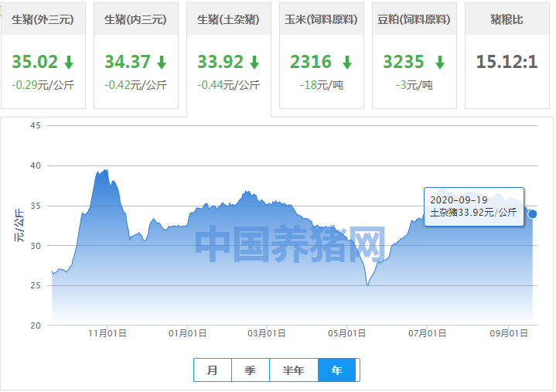Click the 25 y-axis tick label
Screen dimensions: 556x392
click(36, 285)
